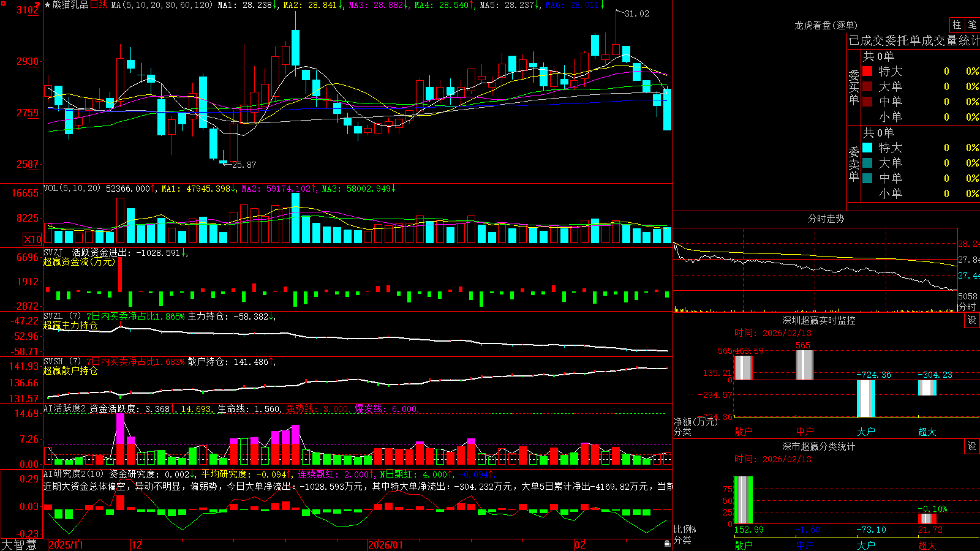This screenshot has height=551, width=980.
Task: Click the cyan 特大 sell-order swatch
Action: (867, 148)
